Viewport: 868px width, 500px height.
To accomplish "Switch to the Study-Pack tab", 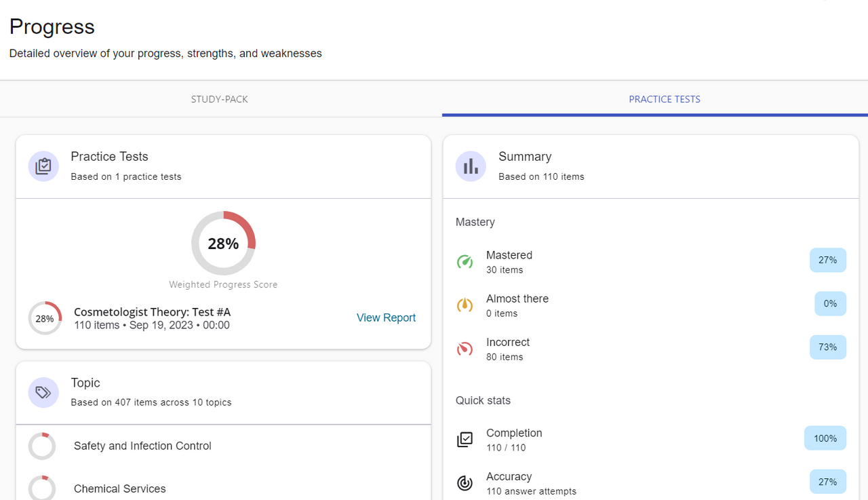I will coord(220,99).
